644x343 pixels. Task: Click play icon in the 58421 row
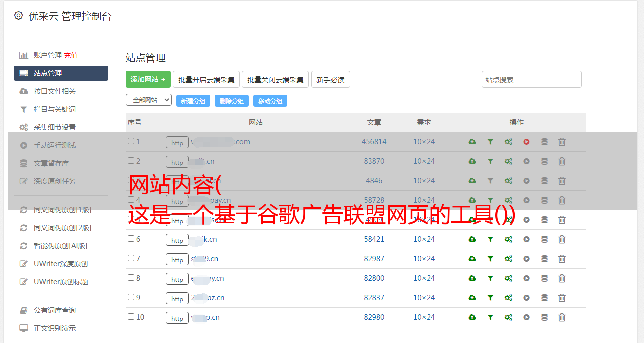pos(526,239)
